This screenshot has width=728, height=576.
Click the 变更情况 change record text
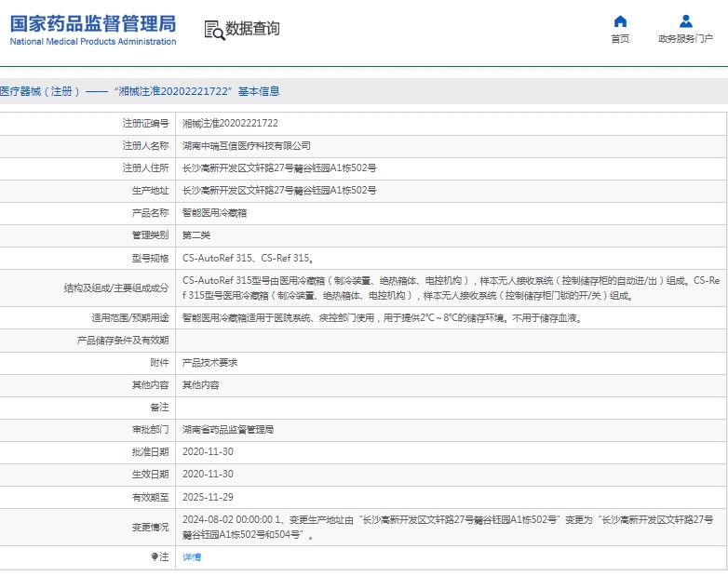point(448,528)
